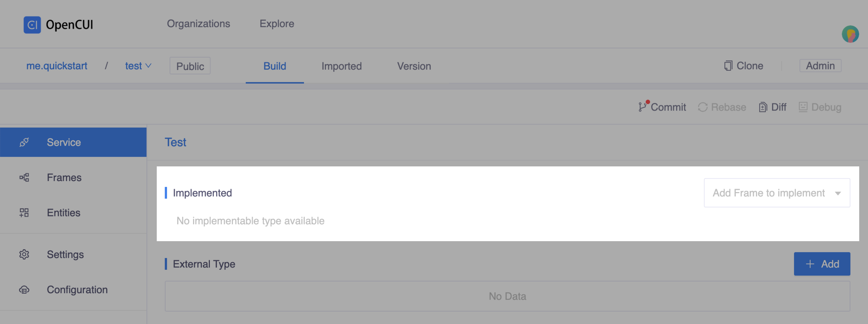
Task: Click the Public visibility badge
Action: pos(190,66)
